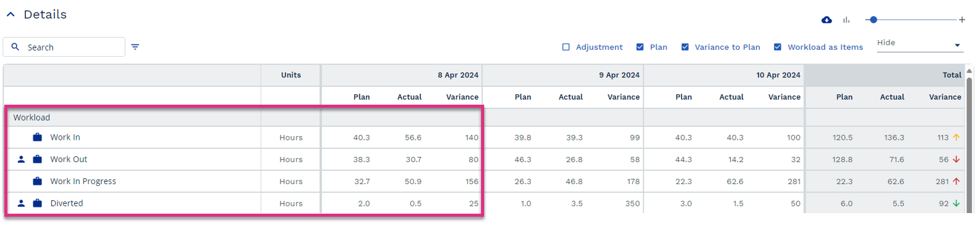This screenshot has width=980, height=226.
Task: Collapse the Details section chevron
Action: 10,14
